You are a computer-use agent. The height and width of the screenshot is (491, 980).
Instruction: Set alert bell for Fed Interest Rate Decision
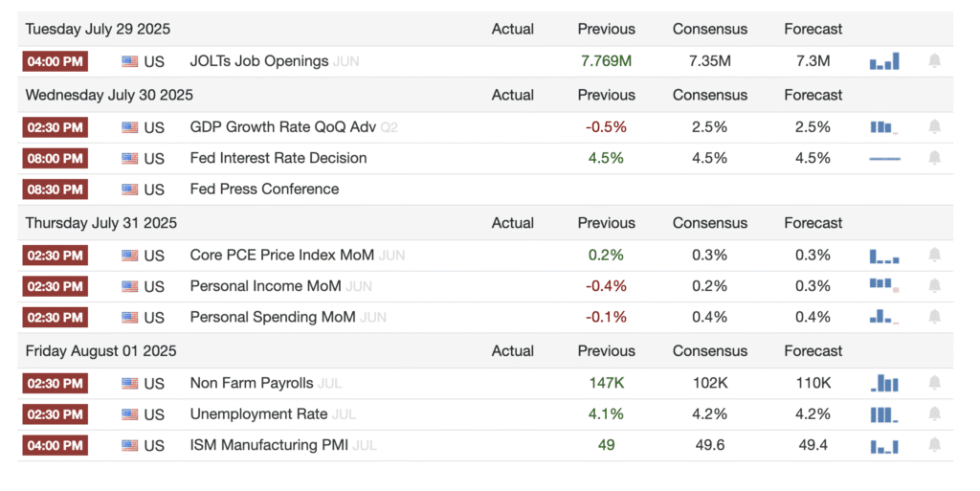pos(934,158)
